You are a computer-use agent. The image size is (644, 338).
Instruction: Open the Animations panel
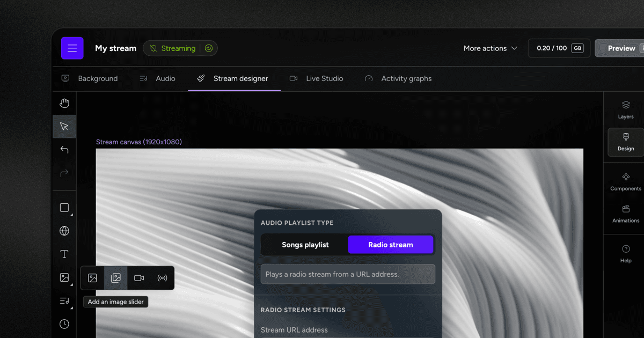coord(626,214)
